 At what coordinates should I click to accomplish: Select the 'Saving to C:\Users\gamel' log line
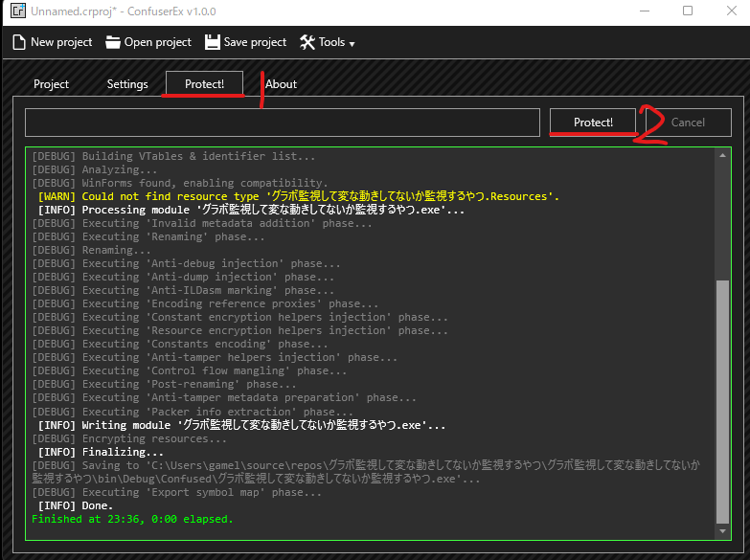coord(366,472)
